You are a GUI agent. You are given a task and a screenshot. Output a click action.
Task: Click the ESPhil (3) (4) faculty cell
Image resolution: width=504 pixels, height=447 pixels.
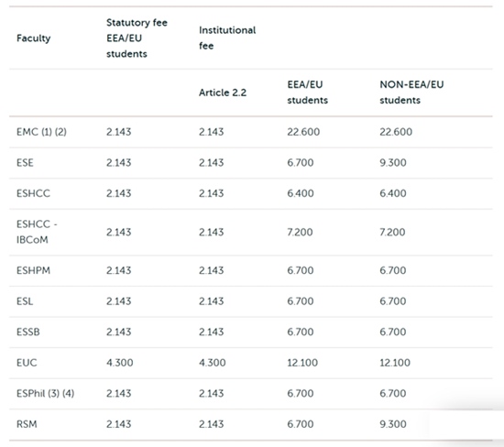[45, 393]
